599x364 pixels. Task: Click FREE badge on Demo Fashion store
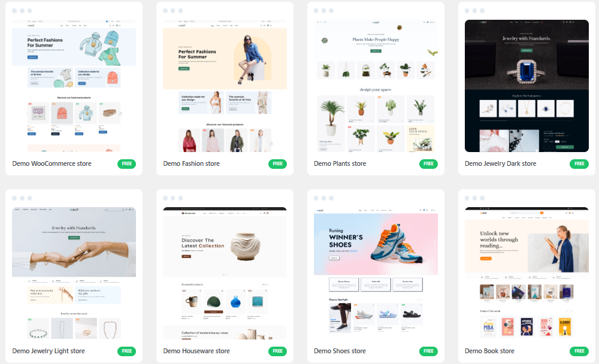point(278,164)
